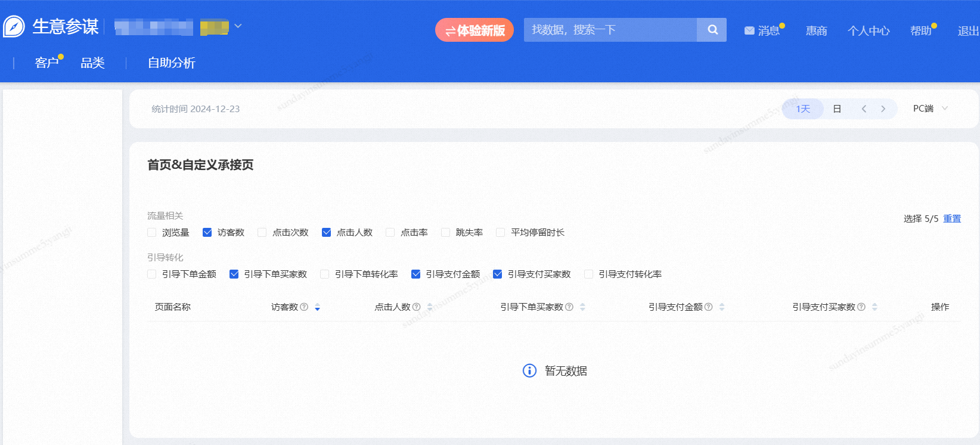Sort table by 引导支付金额 arrows
This screenshot has height=445, width=980.
coord(722,307)
